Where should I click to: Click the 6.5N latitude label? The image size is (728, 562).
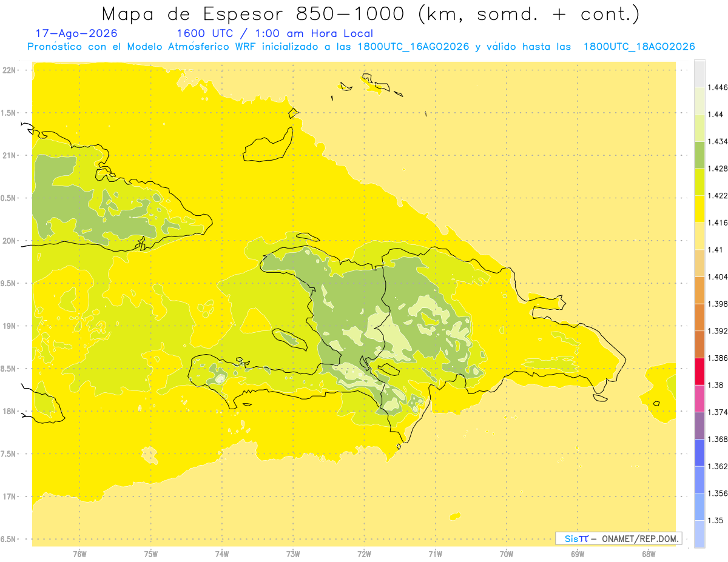[9, 539]
